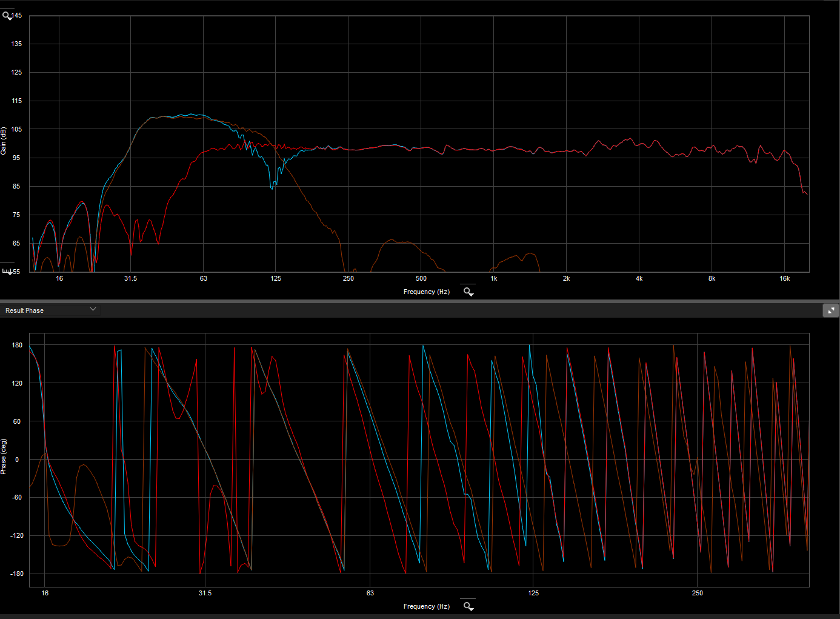Click the 31.5 tick on the phase plot
Screen dimensions: 840x619
point(205,593)
